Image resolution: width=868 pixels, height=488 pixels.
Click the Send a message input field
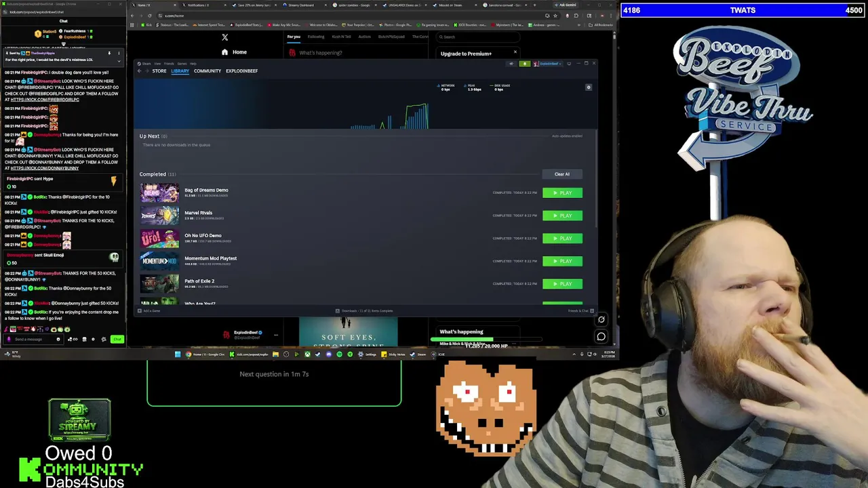point(33,340)
